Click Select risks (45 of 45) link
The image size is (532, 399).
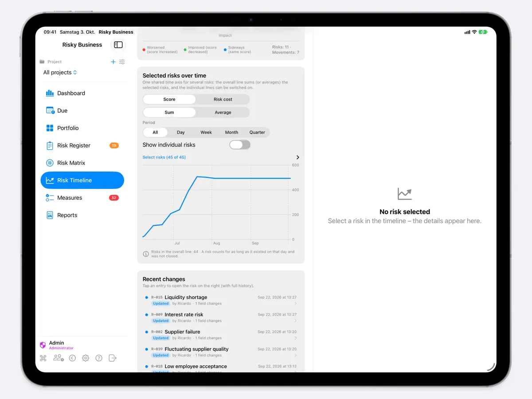tap(164, 157)
